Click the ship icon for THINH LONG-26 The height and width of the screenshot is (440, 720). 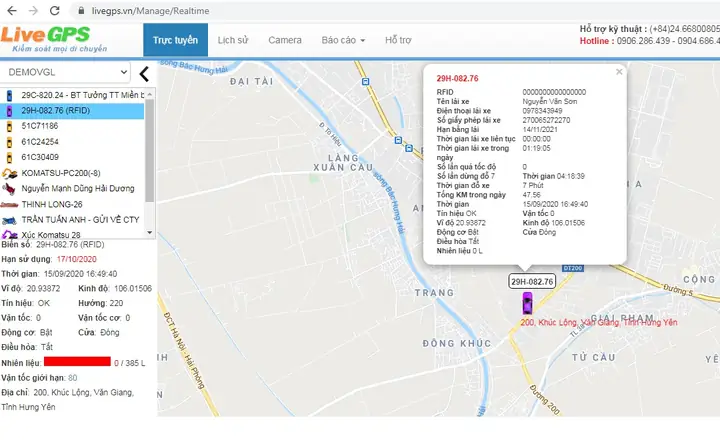(x=10, y=204)
